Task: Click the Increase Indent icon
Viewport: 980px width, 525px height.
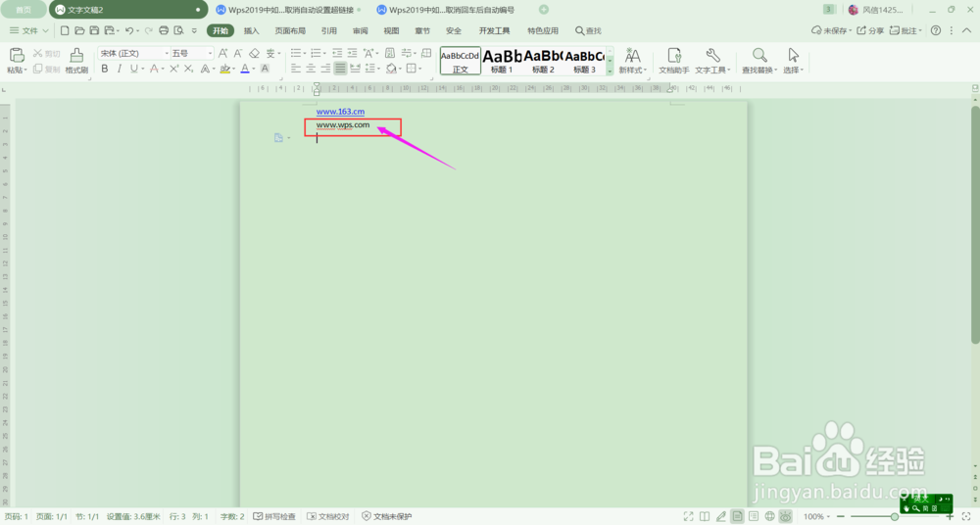Action: 353,53
